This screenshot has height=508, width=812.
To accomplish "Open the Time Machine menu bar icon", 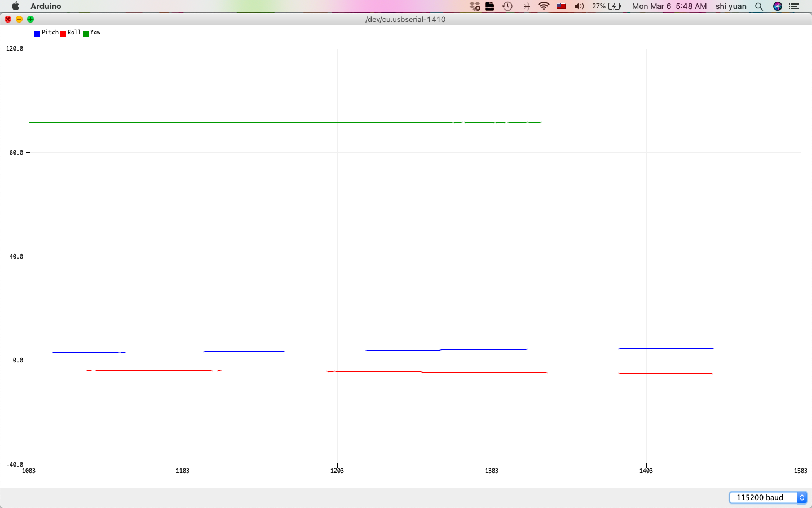I will tap(507, 6).
